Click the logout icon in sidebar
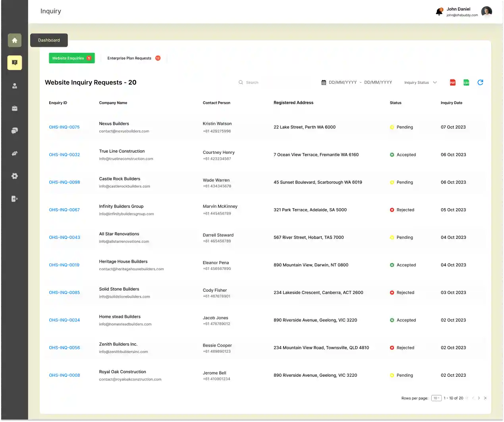This screenshot has height=422, width=504. pyautogui.click(x=15, y=199)
